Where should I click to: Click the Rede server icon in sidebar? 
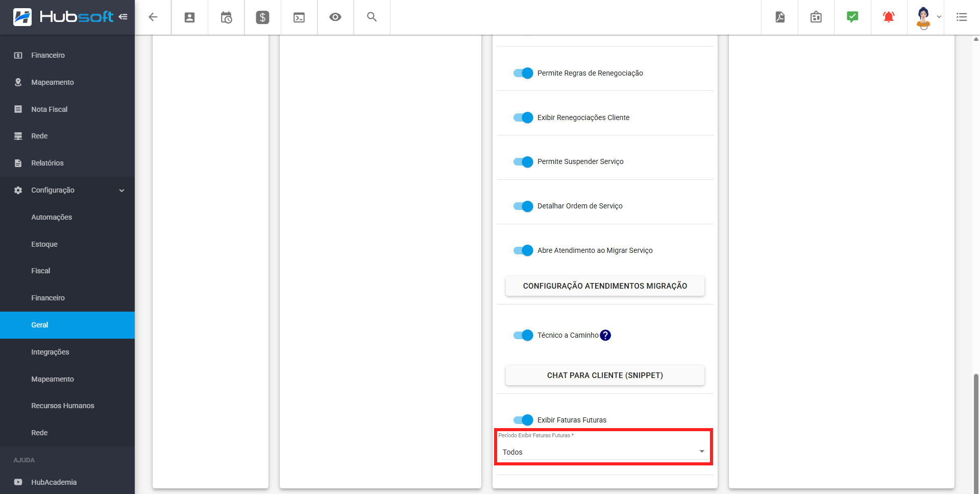(x=18, y=136)
